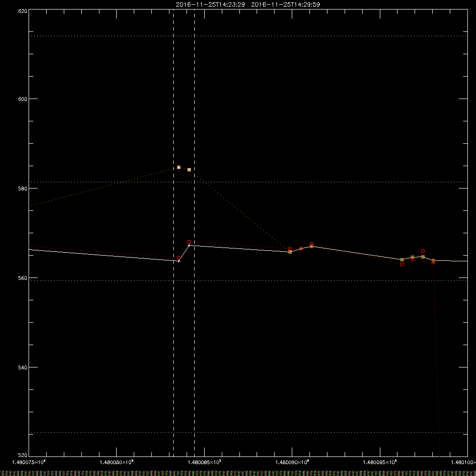The height and width of the screenshot is (476, 476).
Task: Click the start timestamp 2016-11-25T14:23:29 in title
Action: [210, 5]
